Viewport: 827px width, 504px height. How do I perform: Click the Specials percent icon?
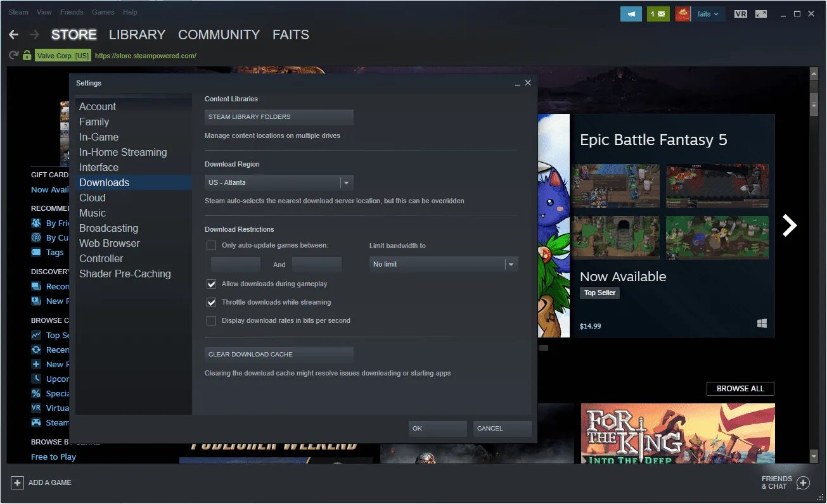36,393
